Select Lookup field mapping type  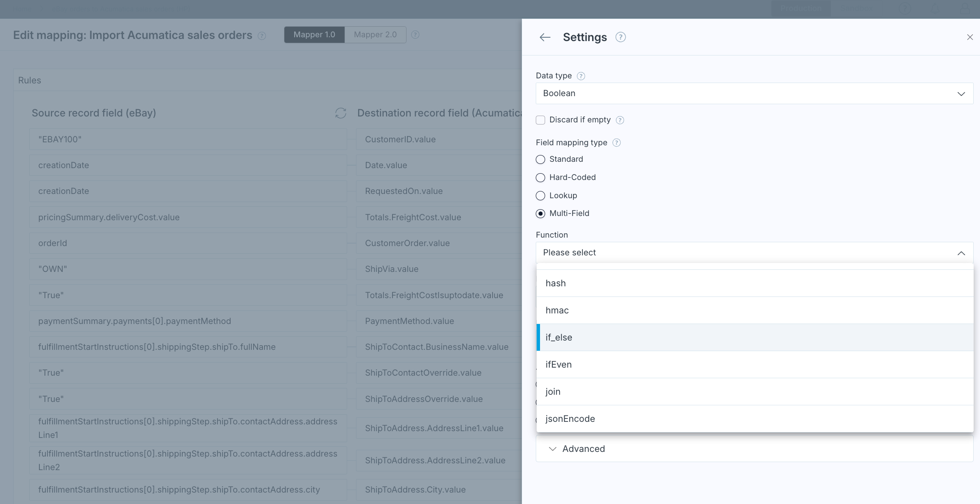tap(540, 196)
